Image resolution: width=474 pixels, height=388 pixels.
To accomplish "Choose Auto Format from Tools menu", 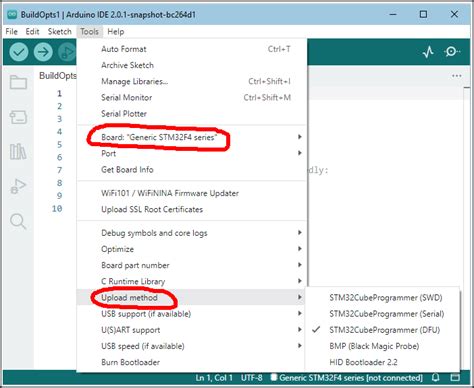I will 192,49.
